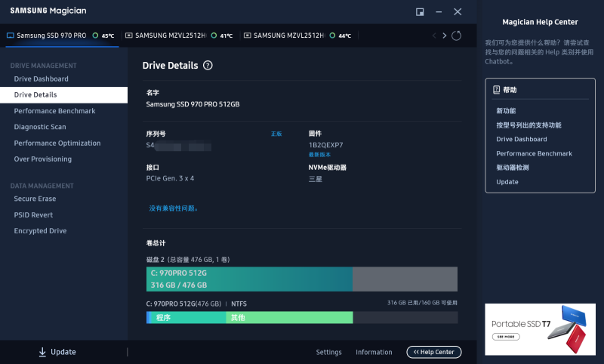Click the interface text PCIe Gen. 3 x 4
Image resolution: width=604 pixels, height=364 pixels.
coord(170,178)
